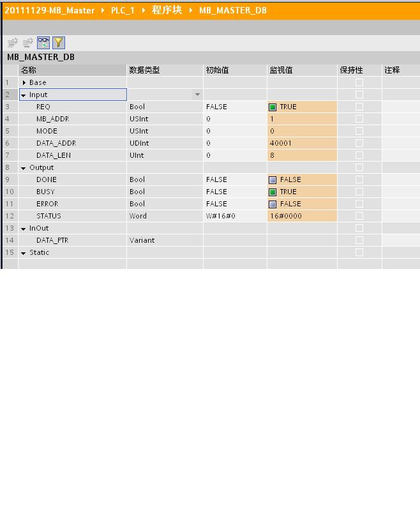Select the DONE name cell

[x=72, y=179]
